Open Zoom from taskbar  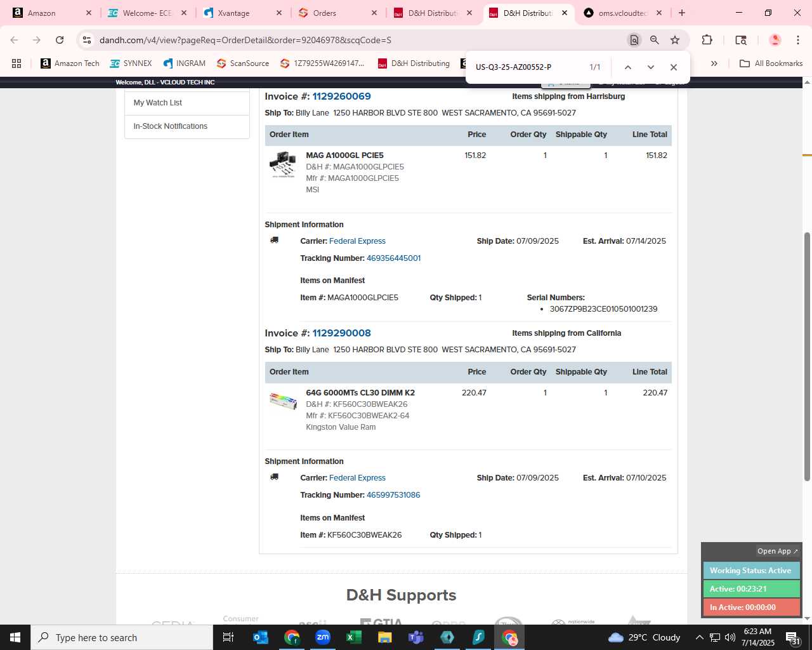coord(323,637)
